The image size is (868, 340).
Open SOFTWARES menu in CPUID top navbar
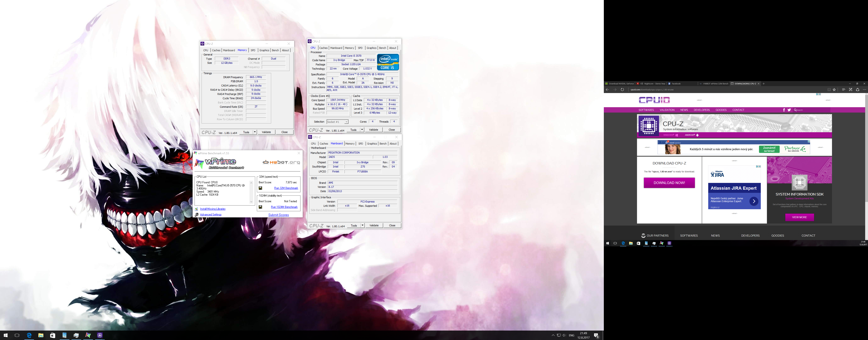coord(646,110)
